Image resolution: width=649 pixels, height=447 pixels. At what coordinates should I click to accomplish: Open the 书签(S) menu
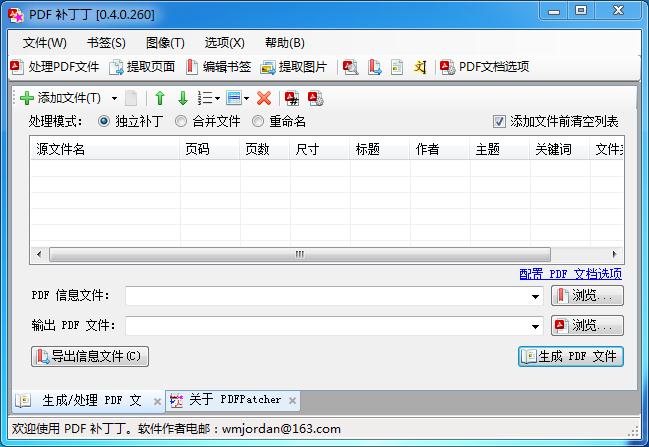pyautogui.click(x=106, y=43)
